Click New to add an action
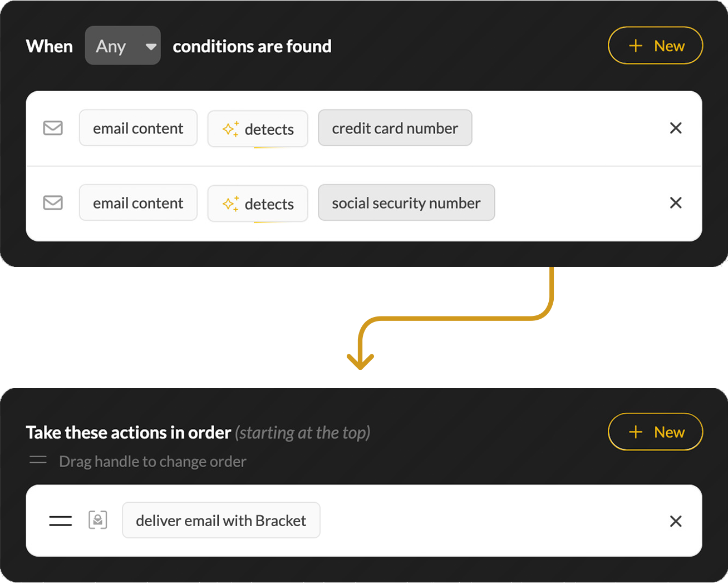This screenshot has height=584, width=728. tap(655, 432)
